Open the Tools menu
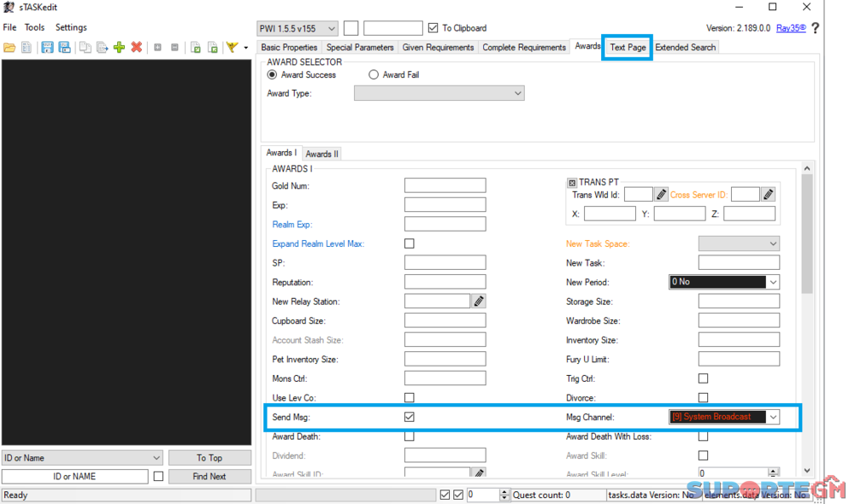Viewport: 855px width, 504px height. click(35, 27)
